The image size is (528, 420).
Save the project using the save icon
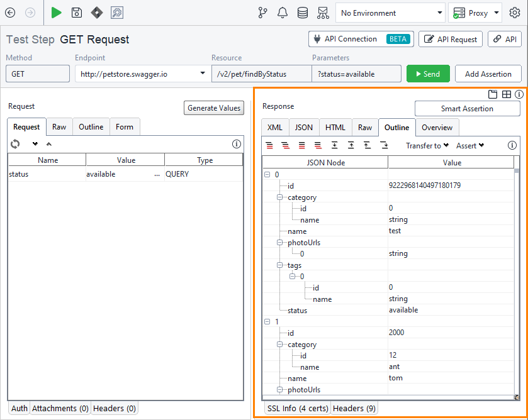coord(76,13)
